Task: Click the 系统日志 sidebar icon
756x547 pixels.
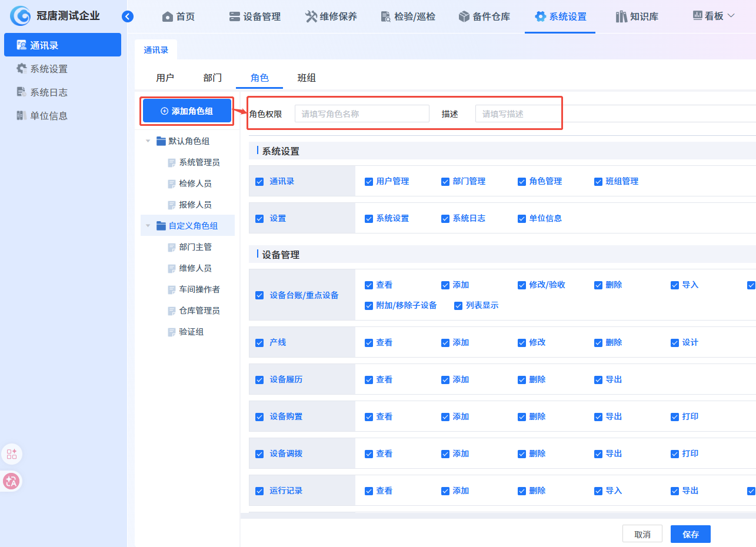Action: (x=22, y=92)
